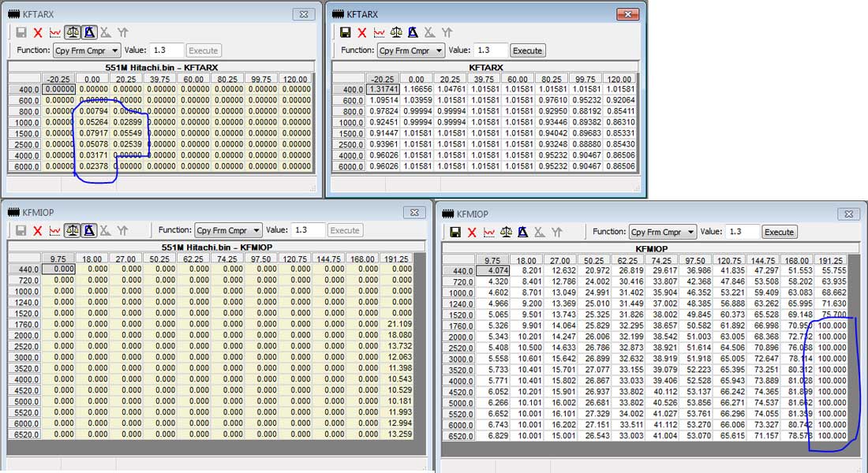This screenshot has height=473, width=868.
Task: Open Function dropdown in 551M Hitachi.bin KFMIOP window
Action: point(228,230)
